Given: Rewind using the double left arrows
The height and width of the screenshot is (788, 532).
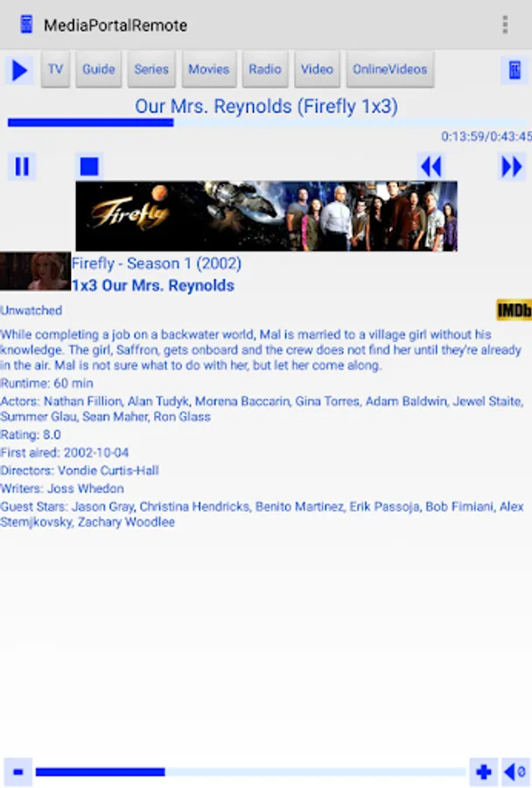Looking at the screenshot, I should pos(431,166).
